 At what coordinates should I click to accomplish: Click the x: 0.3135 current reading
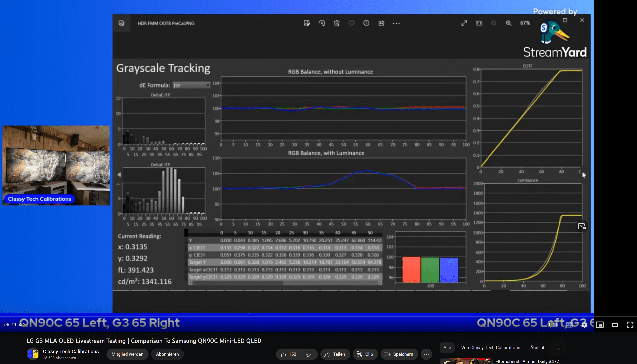[x=133, y=247]
